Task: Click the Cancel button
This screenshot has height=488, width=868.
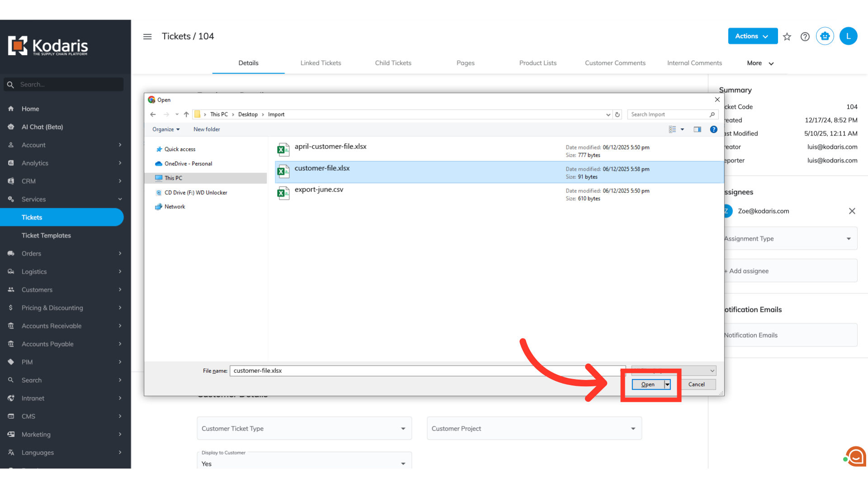Action: click(x=696, y=385)
